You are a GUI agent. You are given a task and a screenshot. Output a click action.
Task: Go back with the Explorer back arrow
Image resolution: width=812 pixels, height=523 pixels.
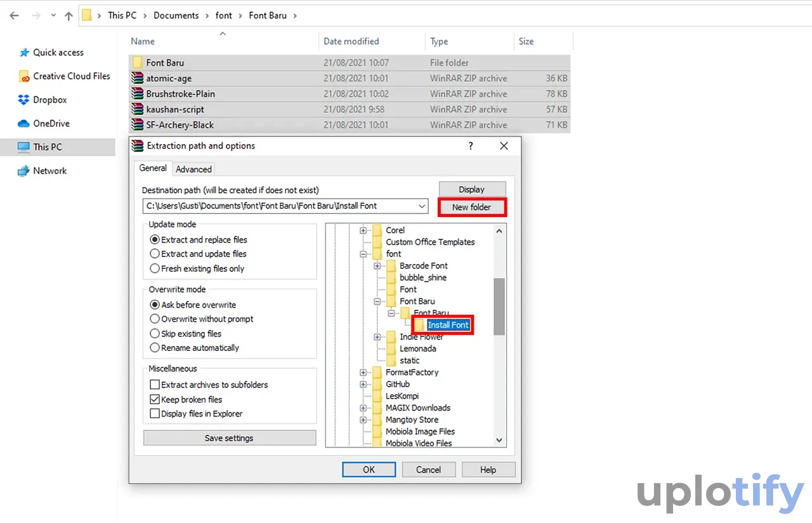pos(15,16)
